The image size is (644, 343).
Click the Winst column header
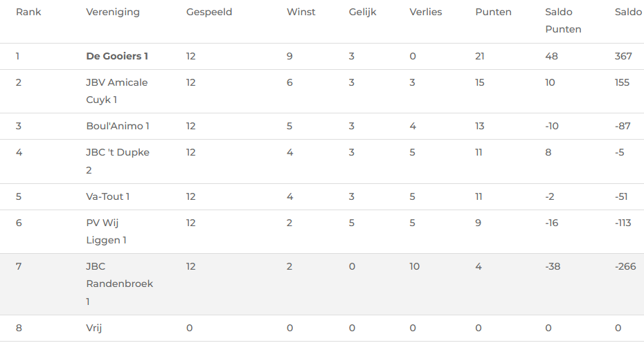point(301,12)
